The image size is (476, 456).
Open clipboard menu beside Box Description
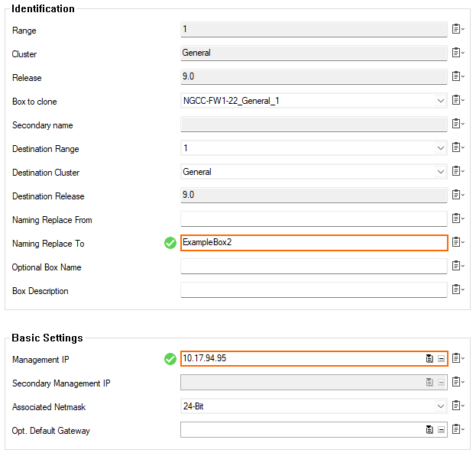point(458,289)
